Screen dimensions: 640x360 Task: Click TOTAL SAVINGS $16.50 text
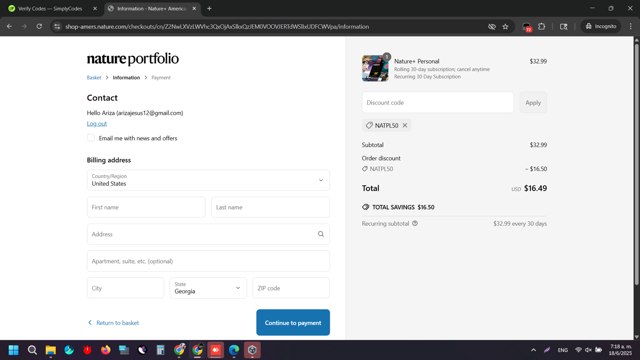pos(403,207)
